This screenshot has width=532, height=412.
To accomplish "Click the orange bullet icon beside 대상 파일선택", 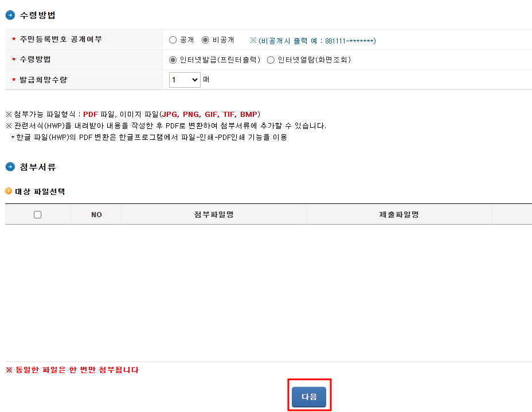I will click(x=10, y=191).
